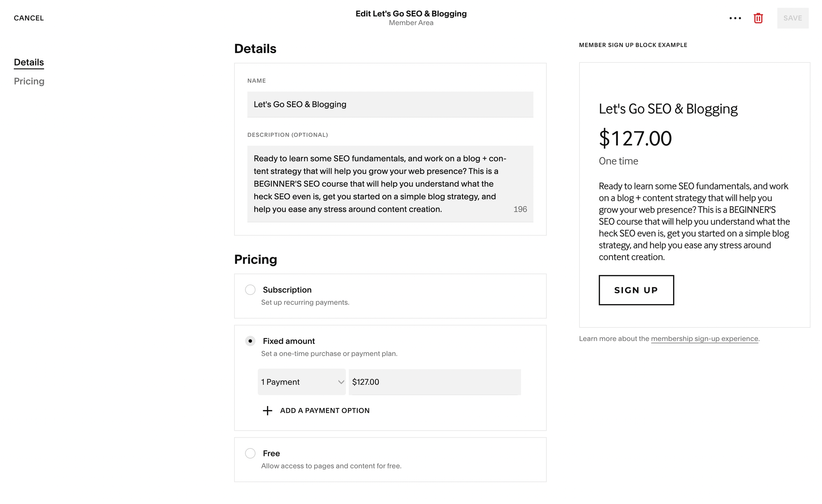The height and width of the screenshot is (504, 822).
Task: Select the Subscription radio button
Action: click(250, 290)
